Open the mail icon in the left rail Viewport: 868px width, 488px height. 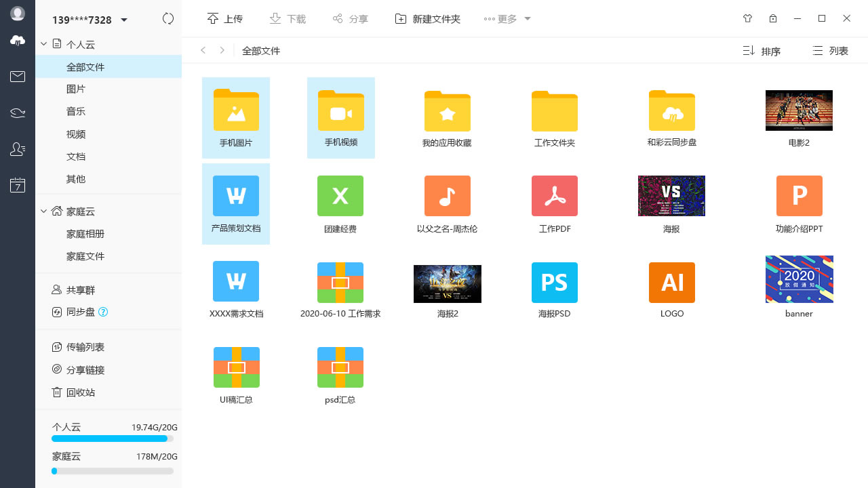pyautogui.click(x=17, y=77)
